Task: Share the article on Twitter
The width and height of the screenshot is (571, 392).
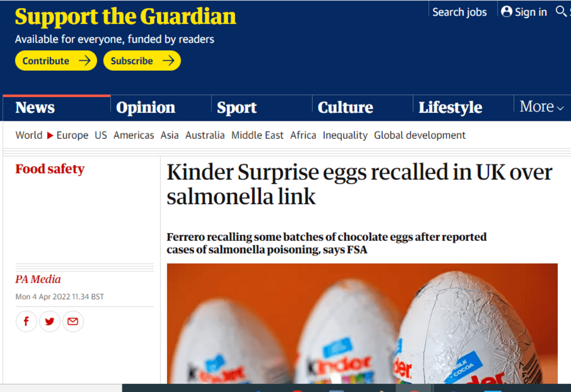Action: (x=49, y=321)
